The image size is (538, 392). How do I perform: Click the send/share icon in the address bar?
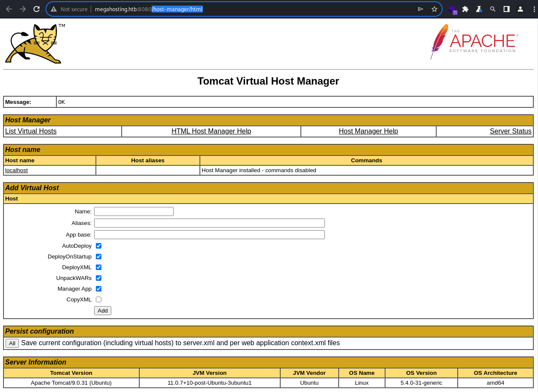(421, 9)
